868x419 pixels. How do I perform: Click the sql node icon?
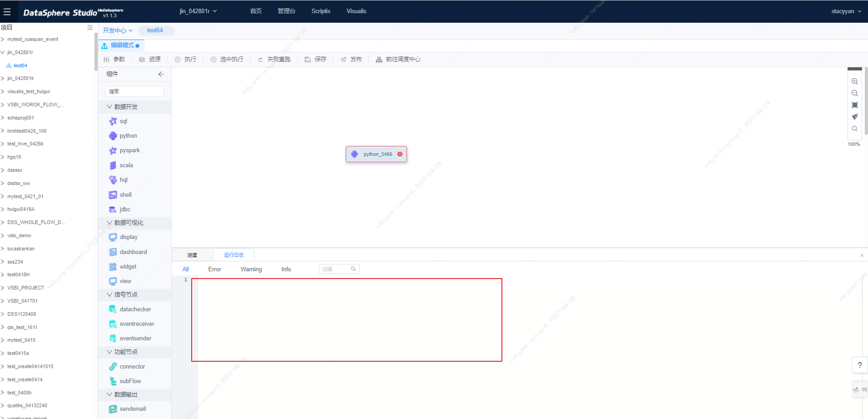[113, 121]
